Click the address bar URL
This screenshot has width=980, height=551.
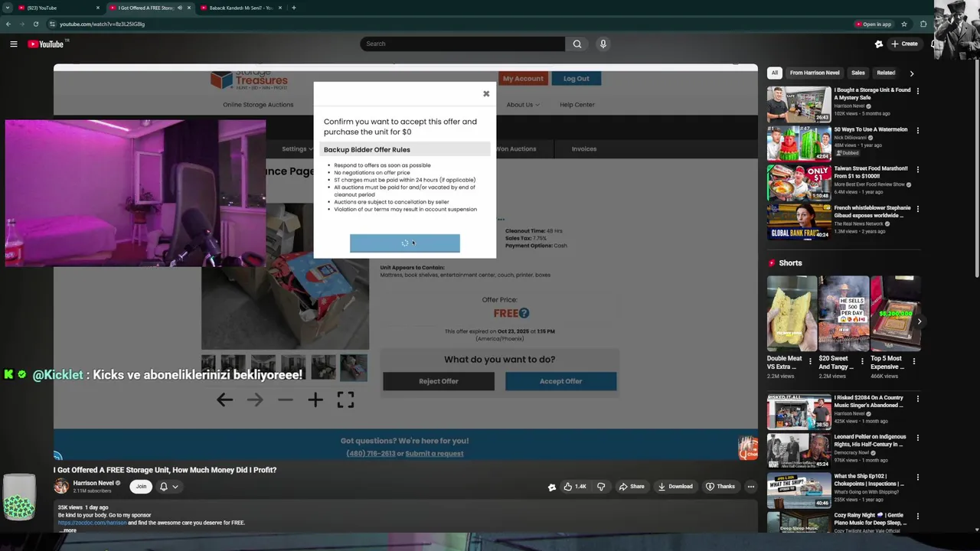102,24
